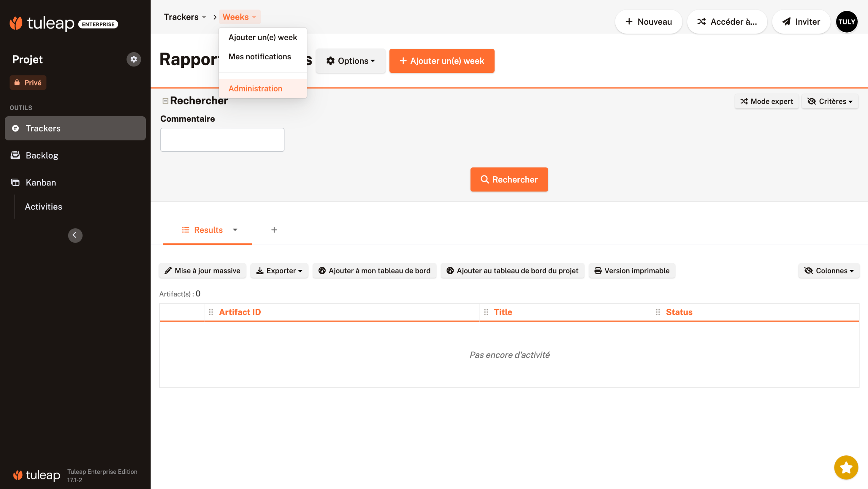Focus the Commentaire text field
The height and width of the screenshot is (489, 868).
click(x=222, y=140)
